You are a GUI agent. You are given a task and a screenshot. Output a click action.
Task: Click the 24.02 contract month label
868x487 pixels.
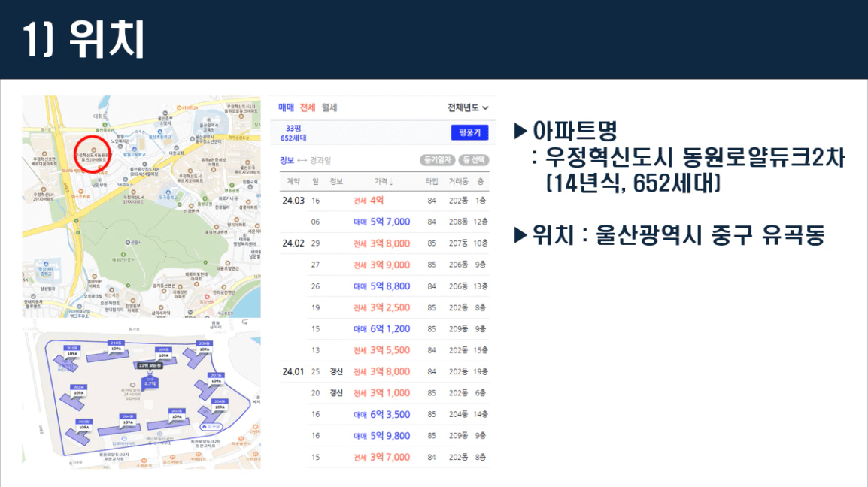(x=293, y=243)
